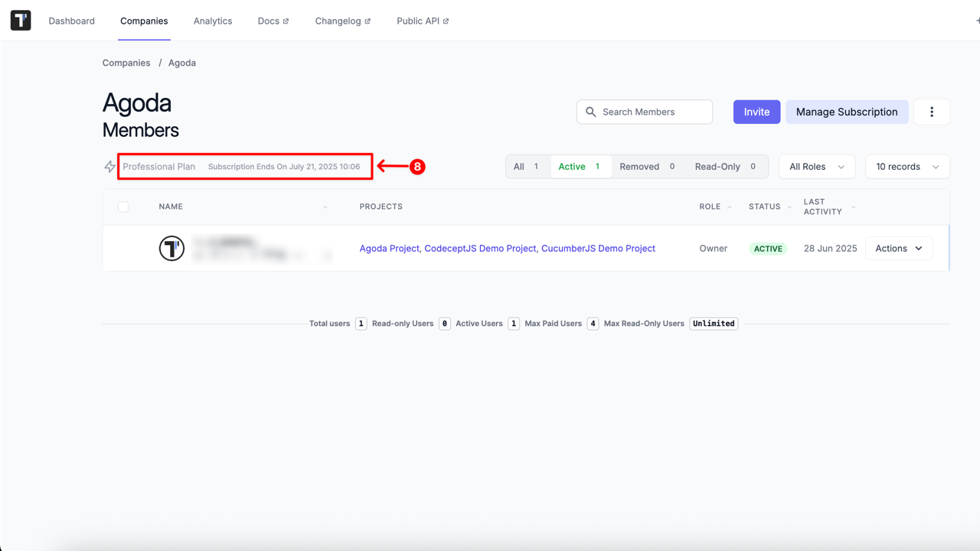980x551 pixels.
Task: Go to the Analytics tab
Action: pos(213,21)
